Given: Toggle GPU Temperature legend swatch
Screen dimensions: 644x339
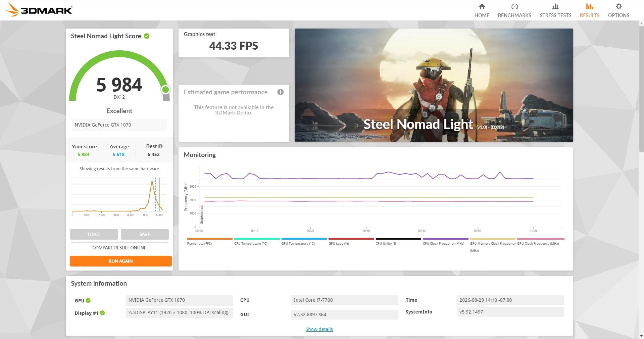Looking at the screenshot, I should point(304,239).
